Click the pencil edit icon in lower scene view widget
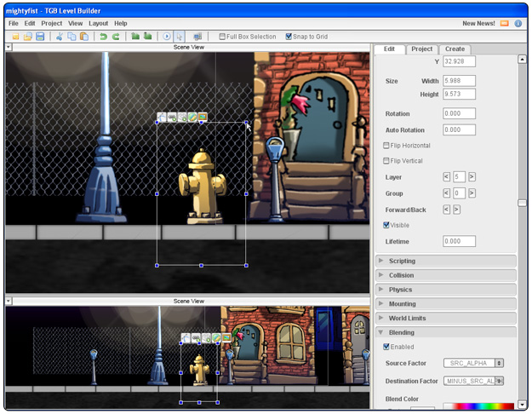The image size is (532, 414). (x=216, y=337)
